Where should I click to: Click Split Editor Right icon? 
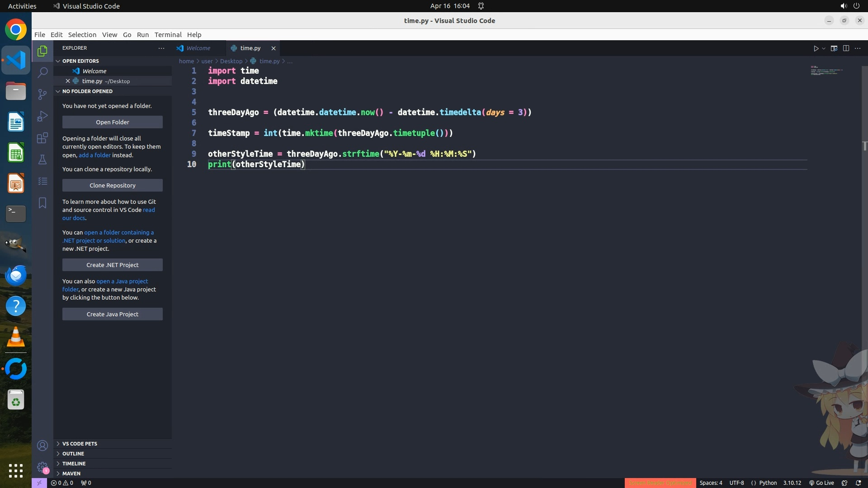[x=846, y=48]
